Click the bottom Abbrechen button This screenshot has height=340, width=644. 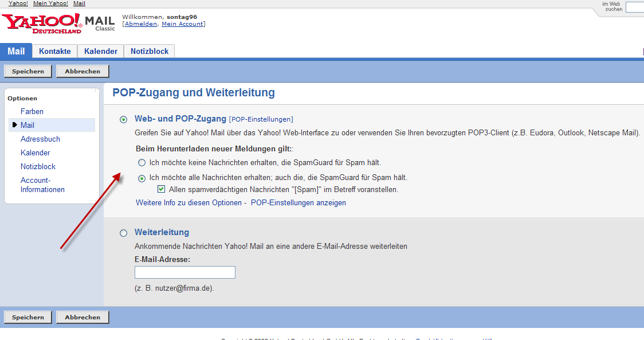[x=83, y=318]
